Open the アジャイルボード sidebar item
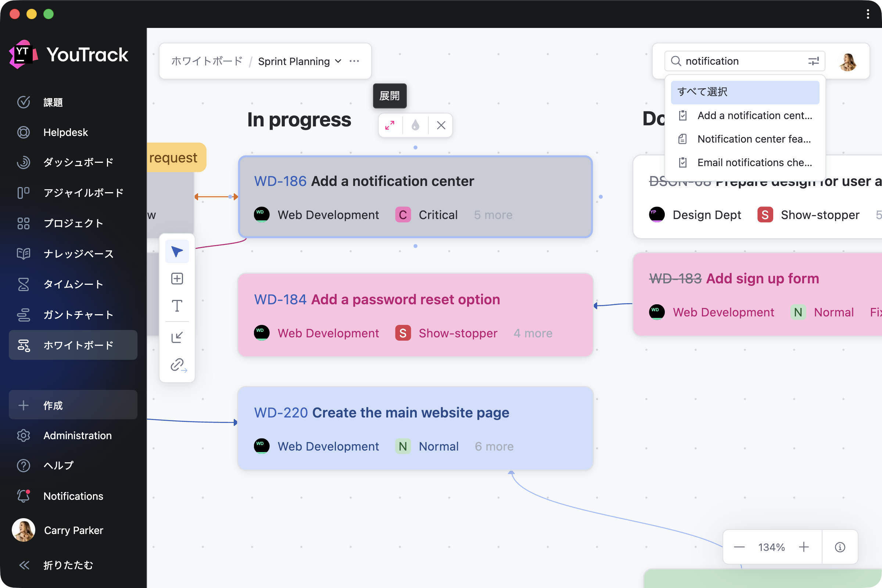The width and height of the screenshot is (882, 588). click(x=83, y=193)
